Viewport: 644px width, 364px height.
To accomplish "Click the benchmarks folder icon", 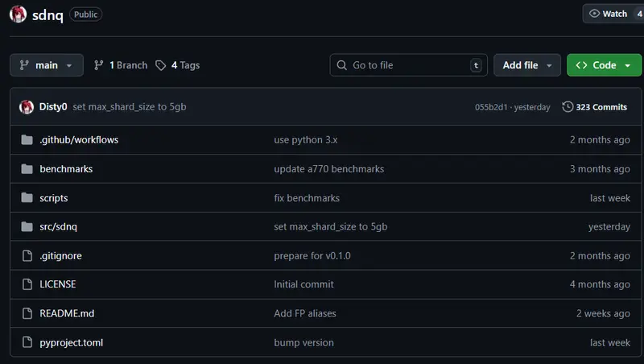I will pyautogui.click(x=27, y=169).
